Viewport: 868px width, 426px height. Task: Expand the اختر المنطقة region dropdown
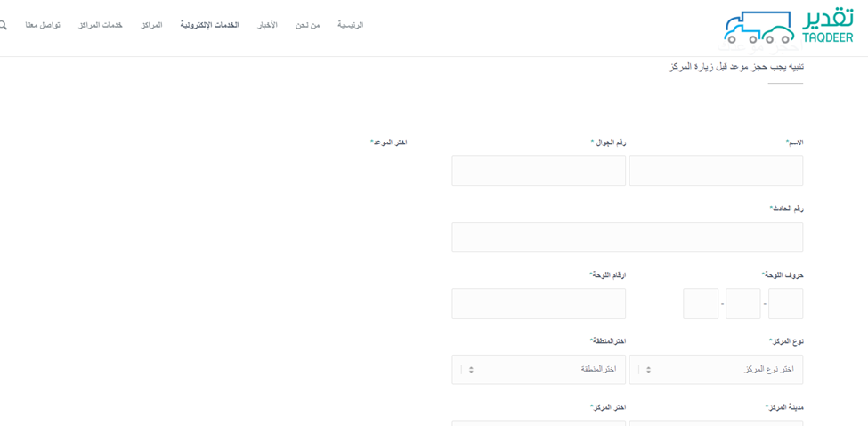point(539,370)
